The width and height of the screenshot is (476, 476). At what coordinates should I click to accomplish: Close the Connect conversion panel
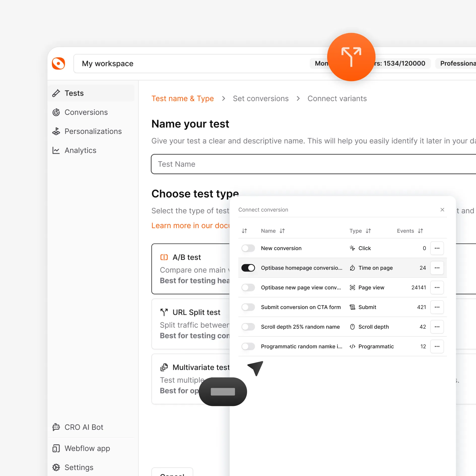(442, 210)
